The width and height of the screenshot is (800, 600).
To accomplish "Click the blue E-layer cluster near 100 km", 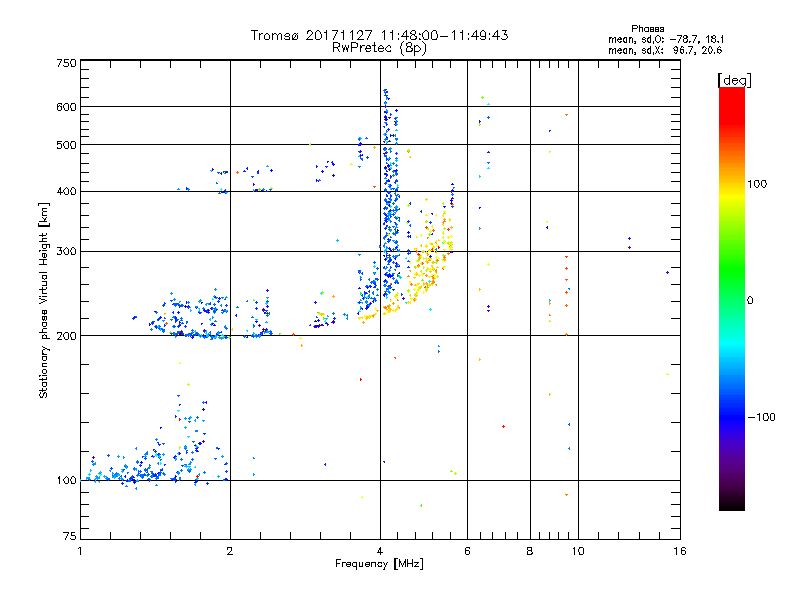I will pyautogui.click(x=153, y=467).
